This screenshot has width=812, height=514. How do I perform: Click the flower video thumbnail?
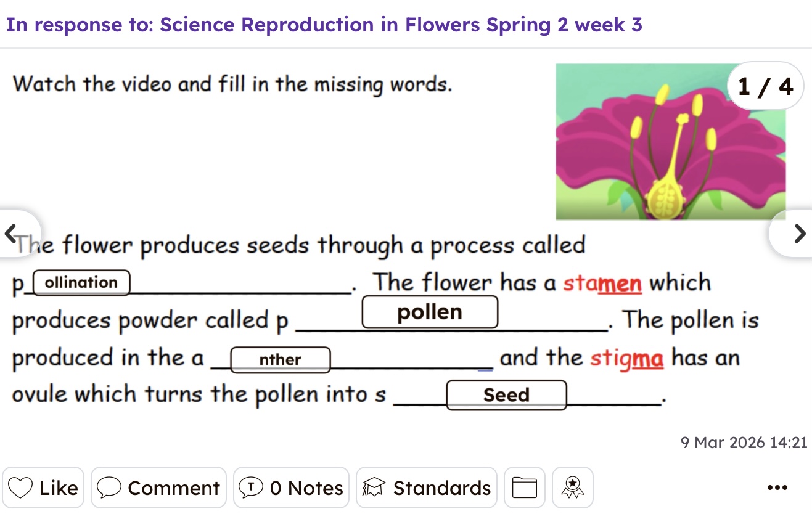point(670,142)
